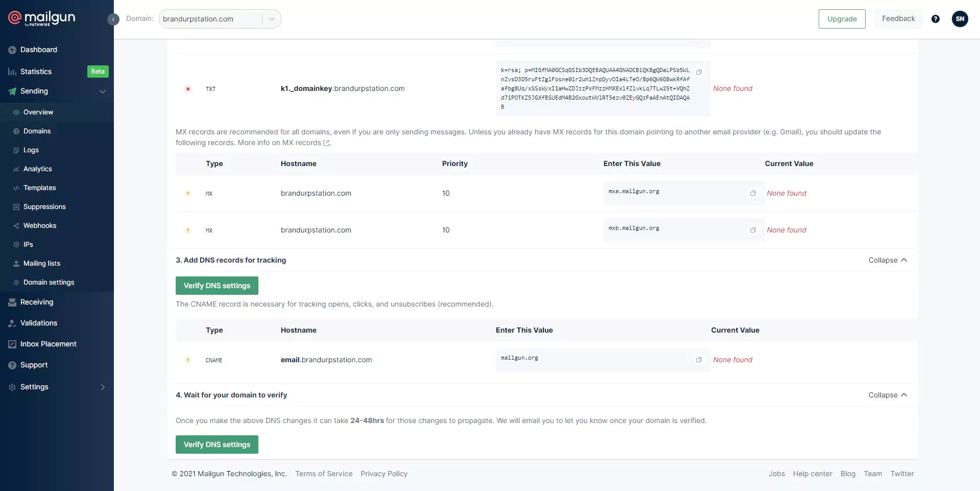Click the Sending paper plane icon
980x491 pixels.
(12, 91)
